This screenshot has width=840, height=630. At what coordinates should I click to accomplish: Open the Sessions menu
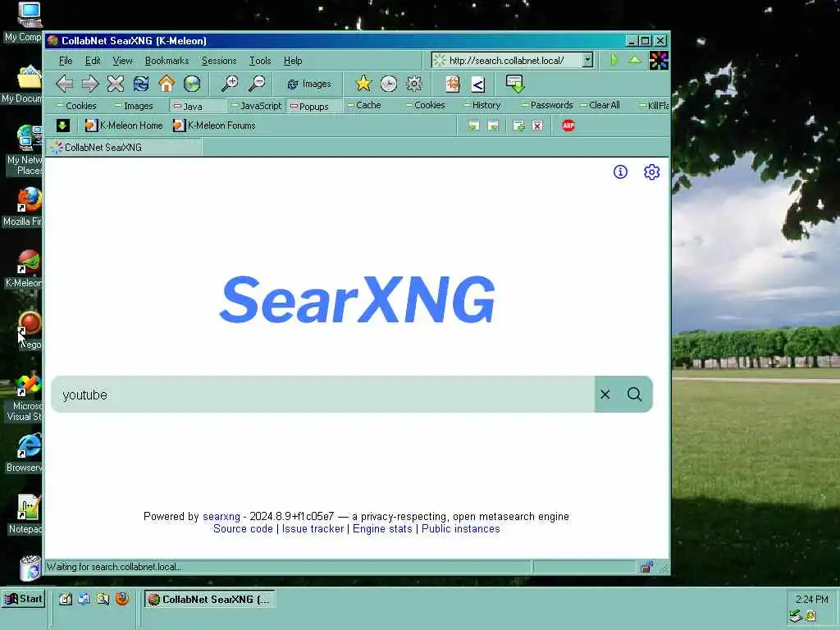[218, 61]
